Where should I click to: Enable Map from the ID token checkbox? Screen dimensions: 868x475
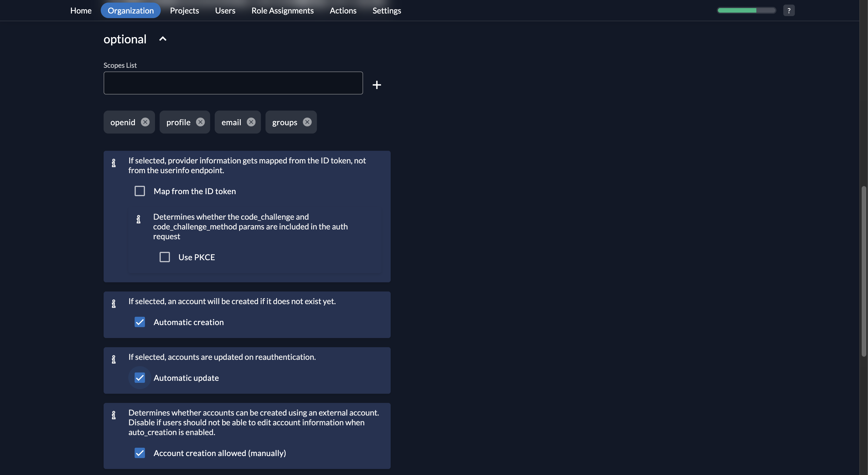point(140,191)
